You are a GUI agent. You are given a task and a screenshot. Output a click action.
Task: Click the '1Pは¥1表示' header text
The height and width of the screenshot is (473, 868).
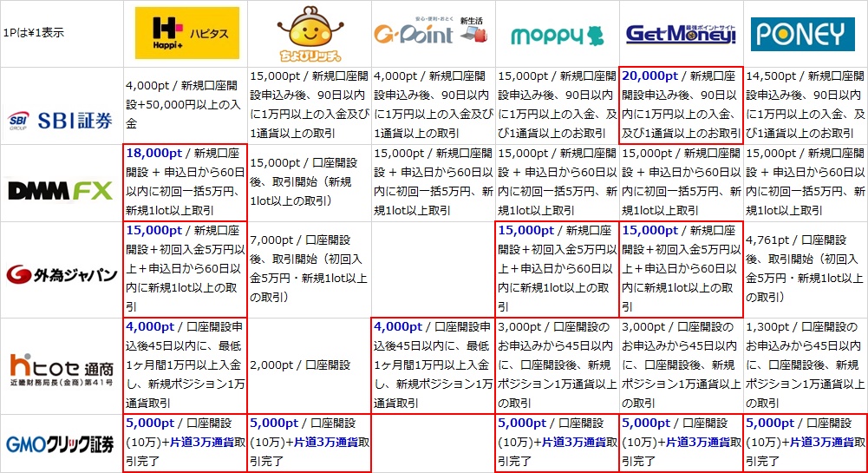[x=33, y=33]
